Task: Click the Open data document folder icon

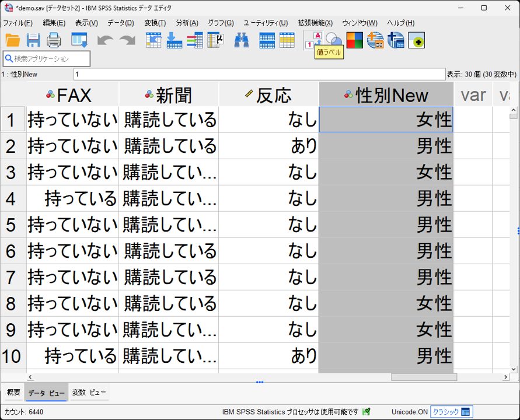Action: pyautogui.click(x=13, y=40)
